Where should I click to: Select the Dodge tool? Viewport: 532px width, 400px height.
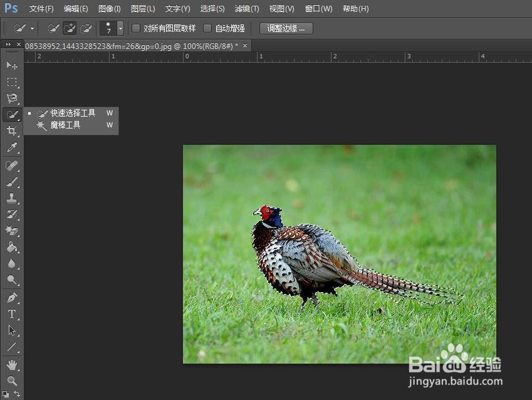pyautogui.click(x=12, y=280)
